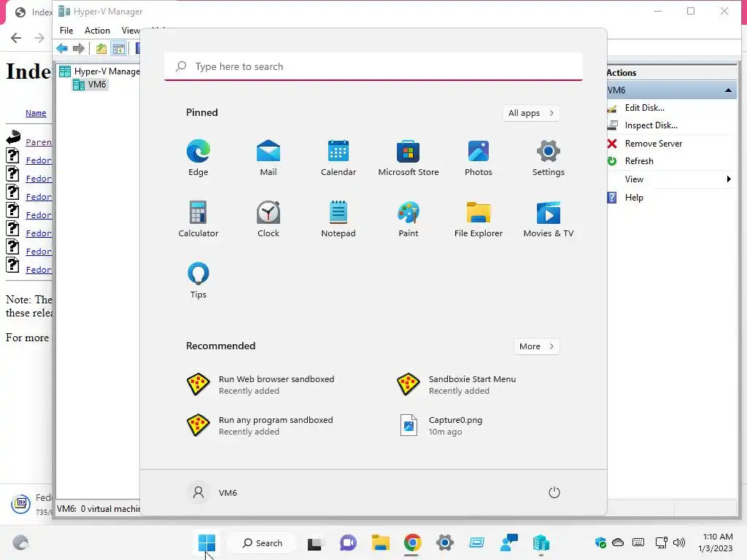747x560 pixels.
Task: Open the Calendar app
Action: [x=338, y=157]
